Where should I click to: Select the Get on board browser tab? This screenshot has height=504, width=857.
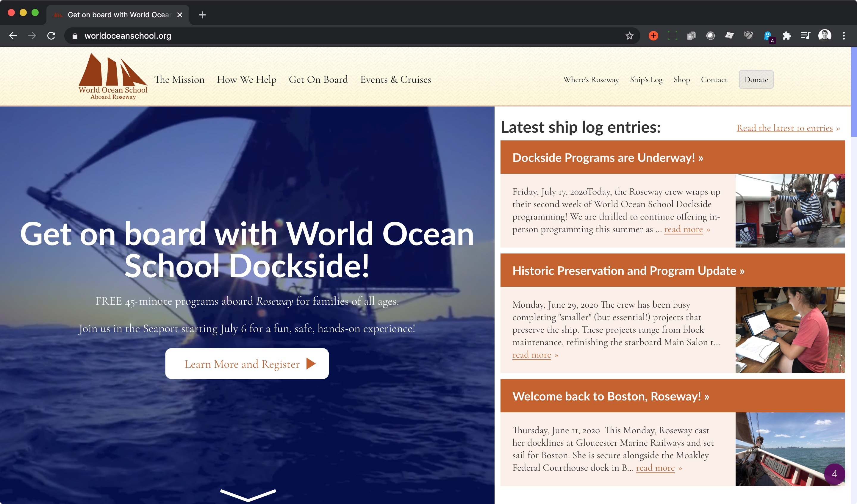[x=118, y=15]
